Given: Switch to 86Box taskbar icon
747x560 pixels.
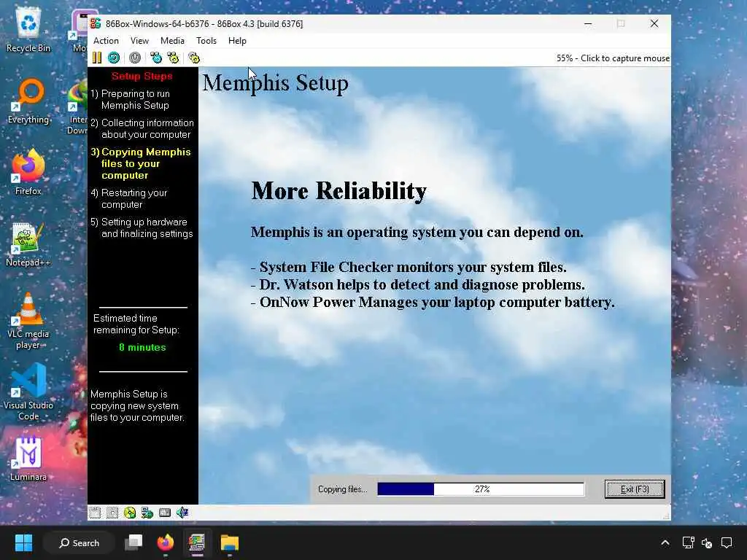Looking at the screenshot, I should (197, 542).
